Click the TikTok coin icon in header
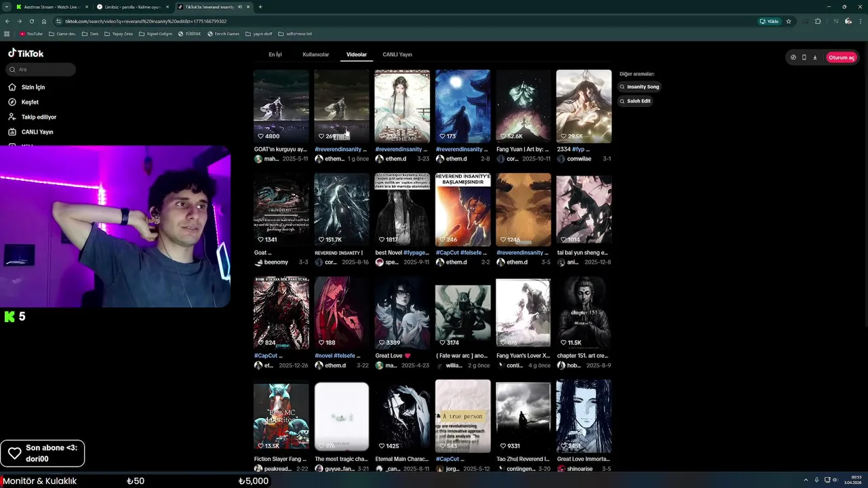The height and width of the screenshot is (488, 868). point(793,58)
